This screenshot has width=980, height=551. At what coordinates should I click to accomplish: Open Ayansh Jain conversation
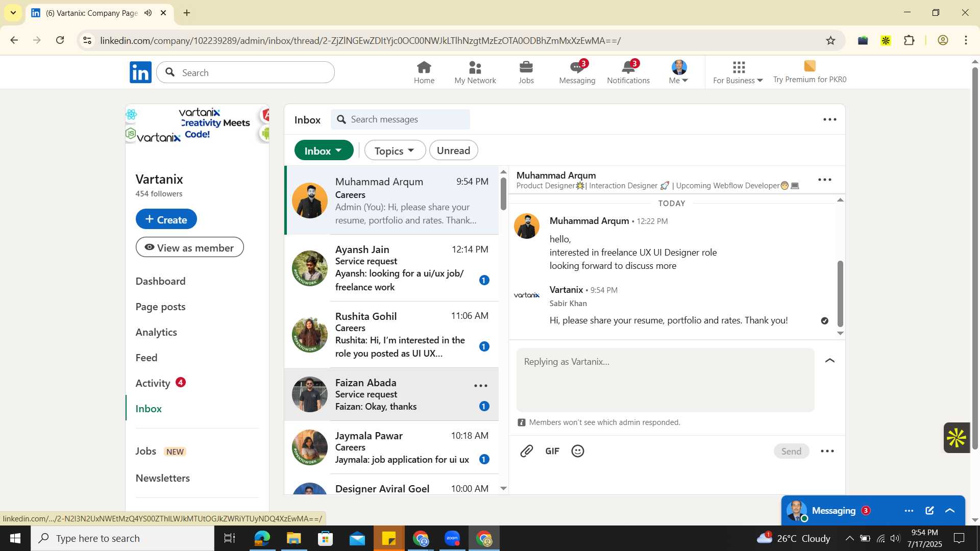(x=392, y=268)
